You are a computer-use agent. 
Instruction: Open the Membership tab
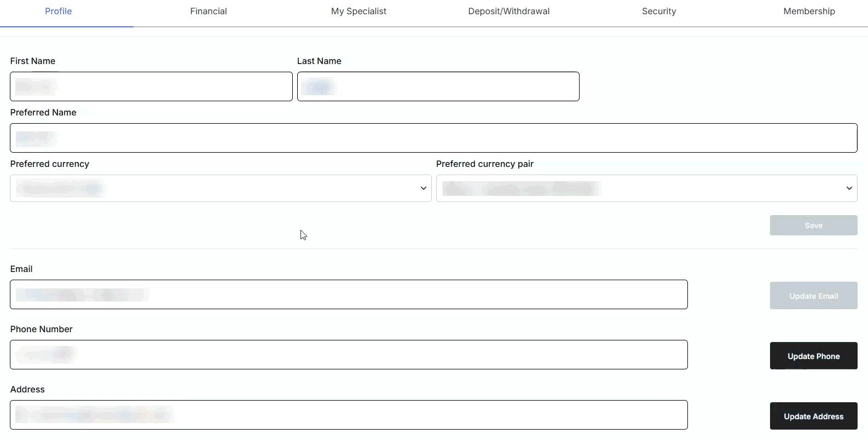click(x=809, y=11)
